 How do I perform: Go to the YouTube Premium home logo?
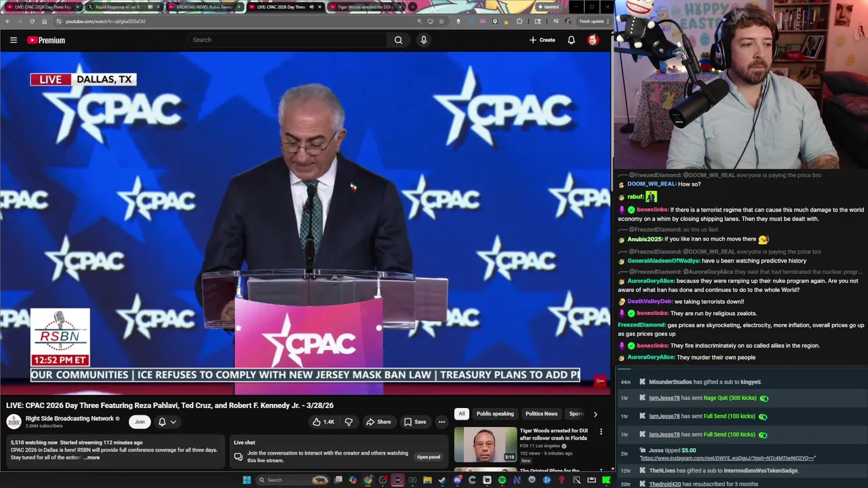[46, 40]
